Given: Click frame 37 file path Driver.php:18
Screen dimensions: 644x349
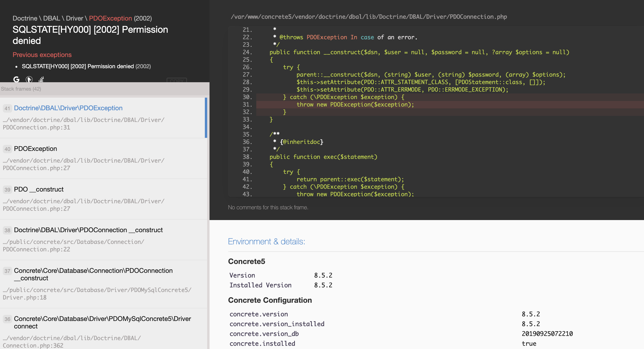Looking at the screenshot, I should pos(97,294).
